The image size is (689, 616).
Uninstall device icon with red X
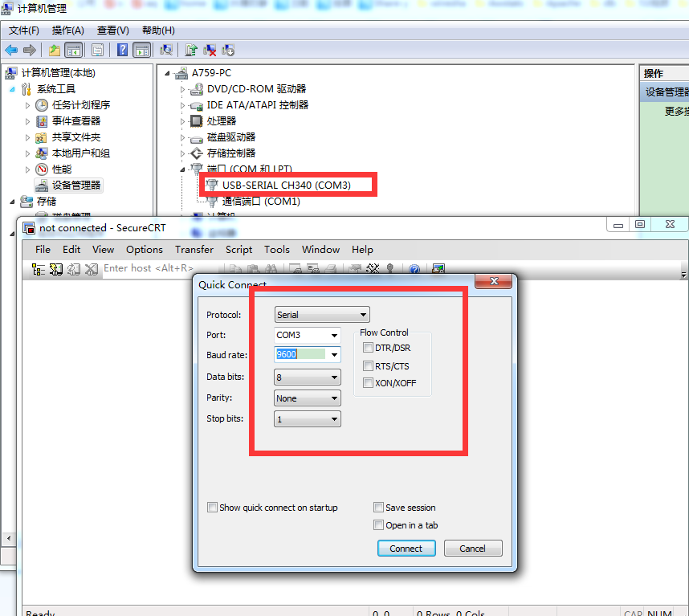[210, 50]
